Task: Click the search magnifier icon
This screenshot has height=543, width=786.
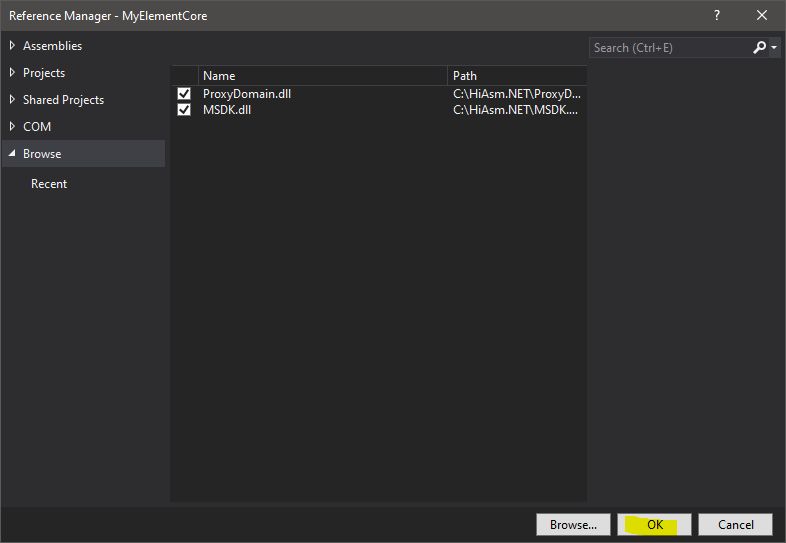Action: pos(760,47)
